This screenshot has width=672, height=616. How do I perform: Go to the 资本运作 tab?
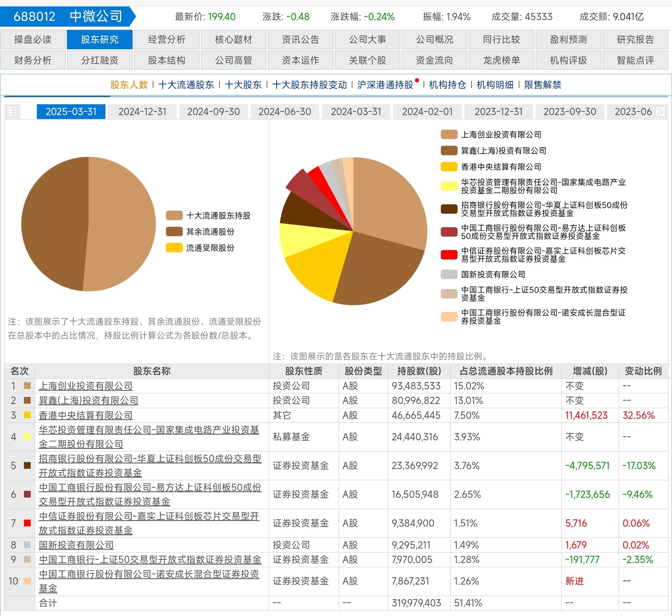point(301,60)
